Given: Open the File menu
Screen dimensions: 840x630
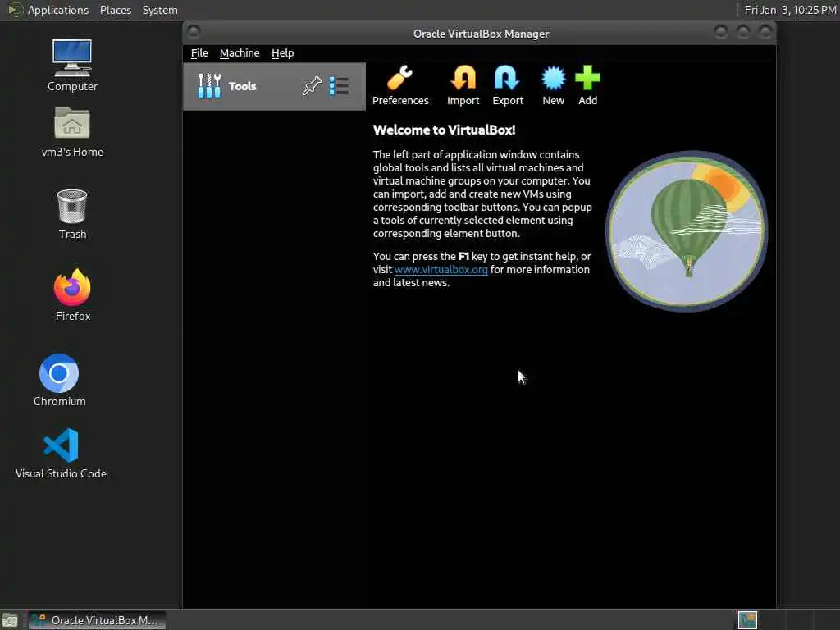Looking at the screenshot, I should coord(199,53).
